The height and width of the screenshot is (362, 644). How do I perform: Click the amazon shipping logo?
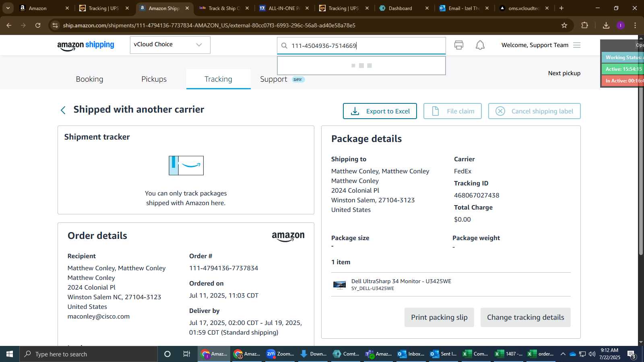(x=86, y=45)
